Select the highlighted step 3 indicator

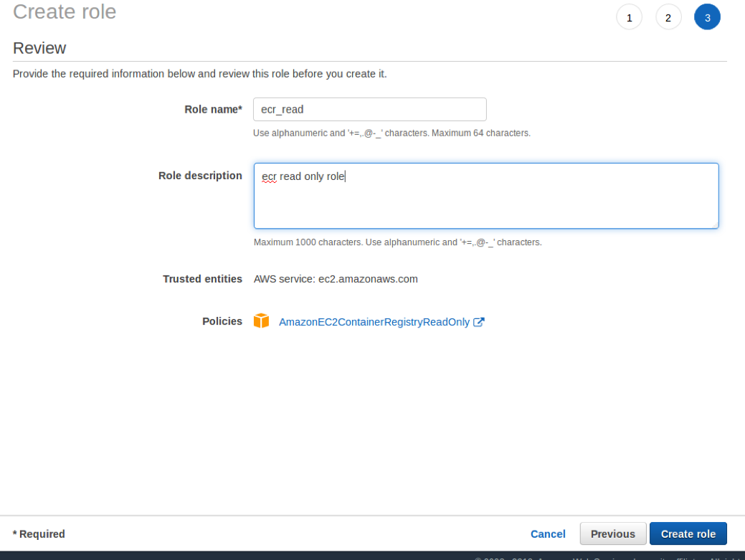[707, 18]
